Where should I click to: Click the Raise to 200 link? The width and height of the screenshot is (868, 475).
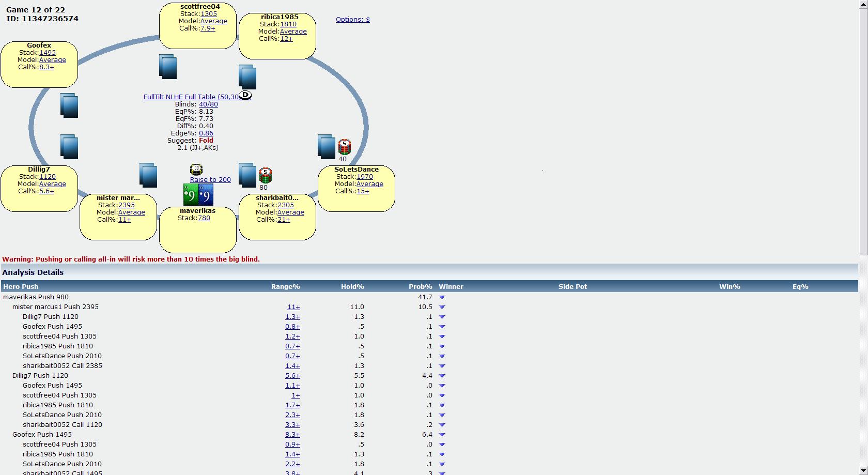[210, 180]
